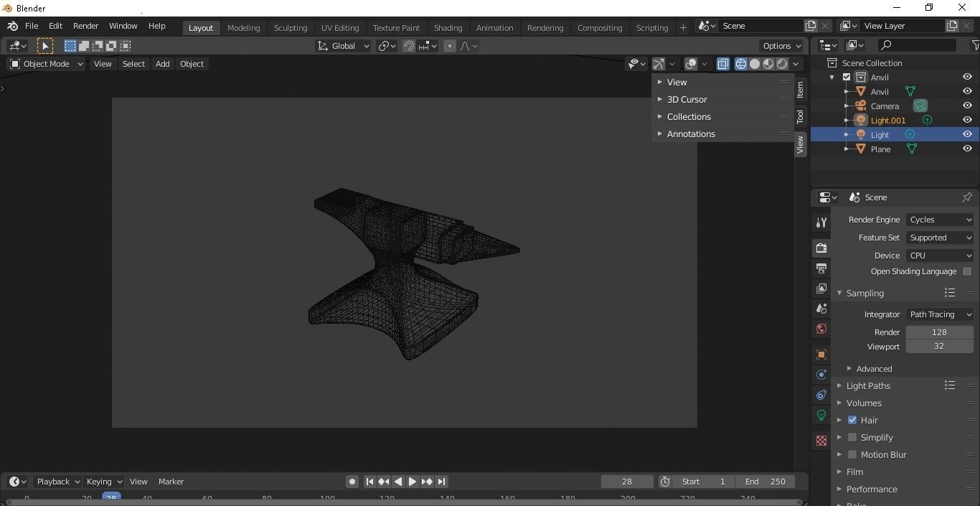This screenshot has height=506, width=980.
Task: Uncheck the Anvil collection checkbox
Action: pyautogui.click(x=847, y=78)
